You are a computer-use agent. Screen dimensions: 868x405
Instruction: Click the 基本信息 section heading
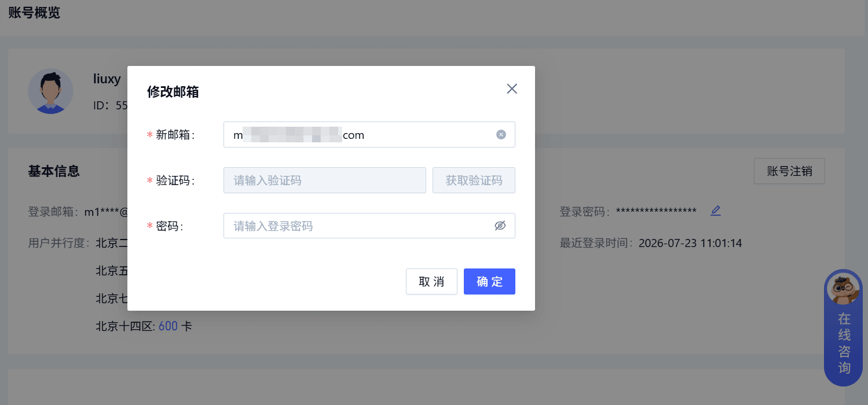click(54, 171)
